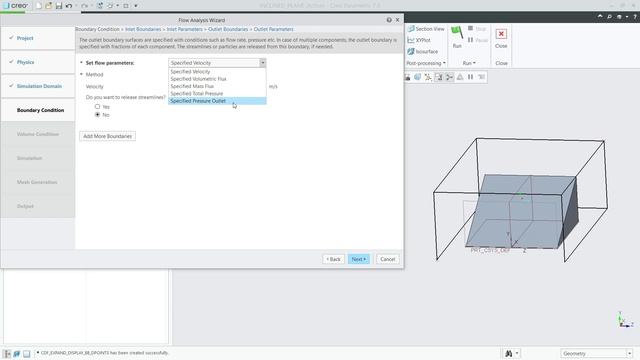Viewport: 640px width, 360px height.
Task: Choose Specified Pressure Outlet option
Action: point(217,101)
